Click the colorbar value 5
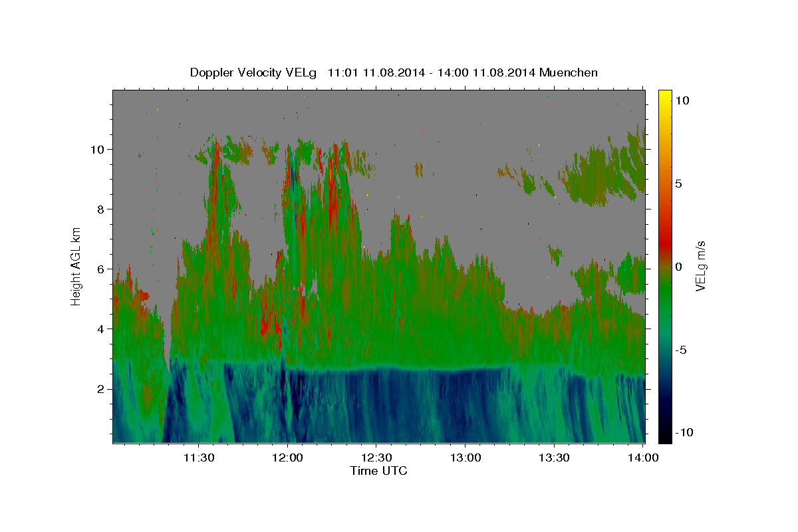The height and width of the screenshot is (532, 798). [679, 184]
